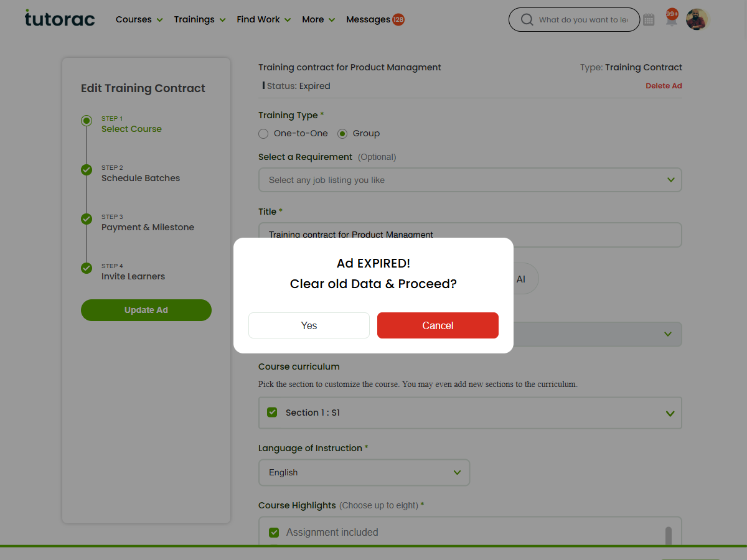The height and width of the screenshot is (560, 747).
Task: Click the Messages 128 unread badge
Action: coord(398,19)
